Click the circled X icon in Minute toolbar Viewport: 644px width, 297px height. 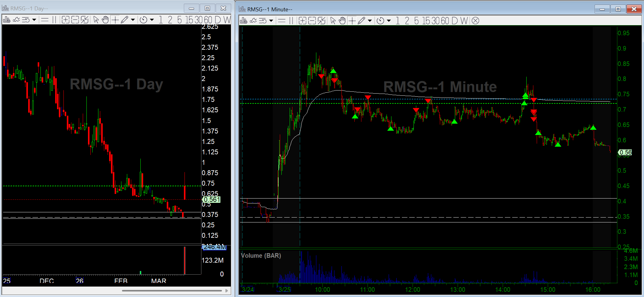pyautogui.click(x=475, y=21)
